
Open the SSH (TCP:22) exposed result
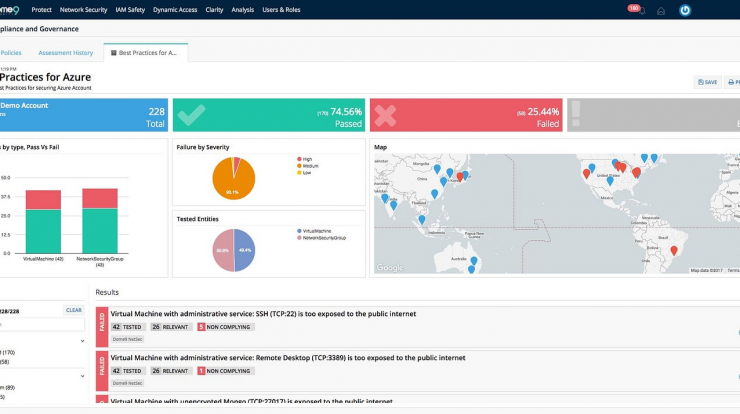click(263, 314)
